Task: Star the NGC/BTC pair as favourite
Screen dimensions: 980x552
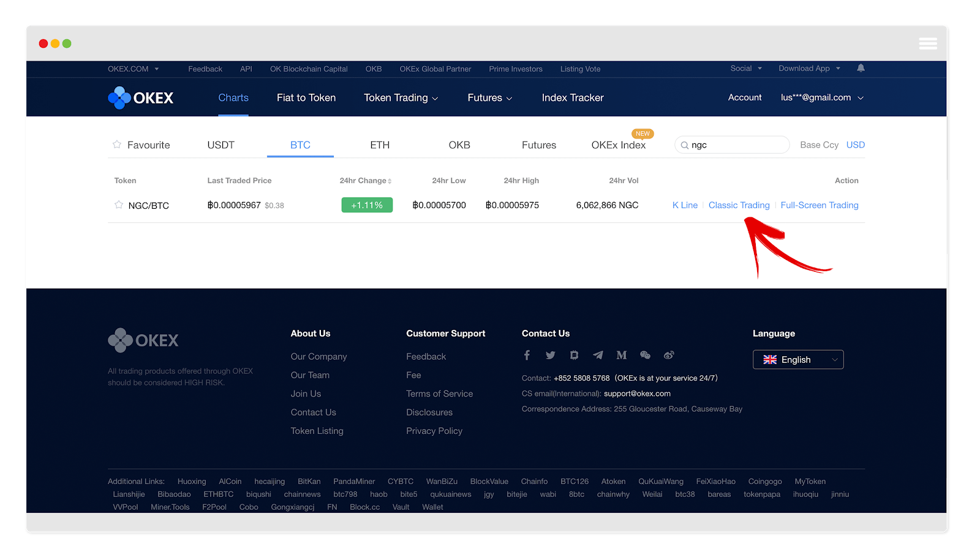Action: 119,204
